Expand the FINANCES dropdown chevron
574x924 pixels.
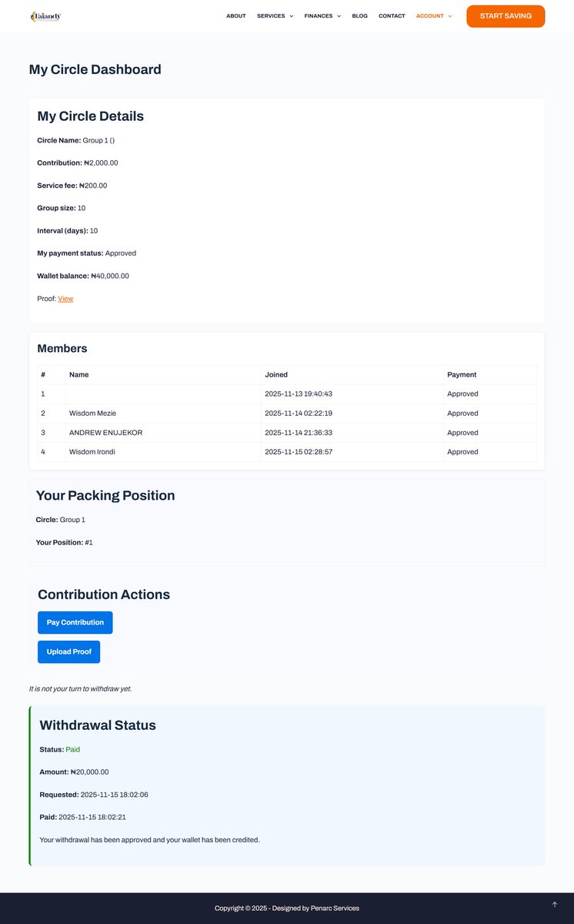(339, 16)
